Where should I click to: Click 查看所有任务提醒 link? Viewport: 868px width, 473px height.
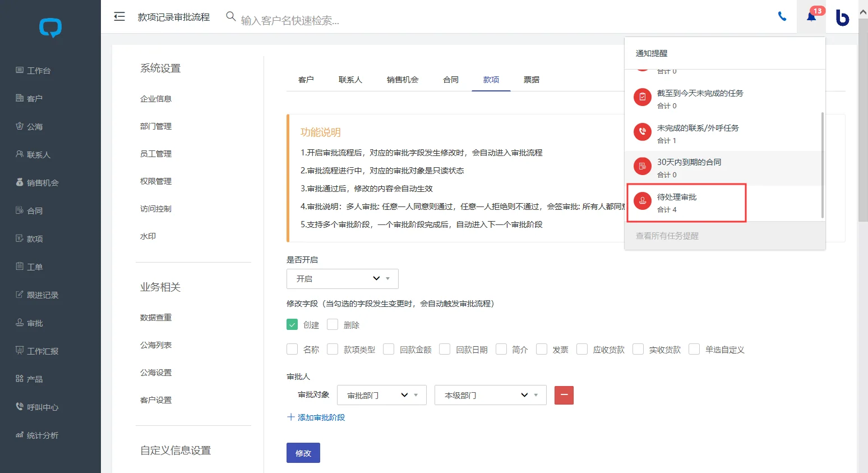click(x=667, y=236)
